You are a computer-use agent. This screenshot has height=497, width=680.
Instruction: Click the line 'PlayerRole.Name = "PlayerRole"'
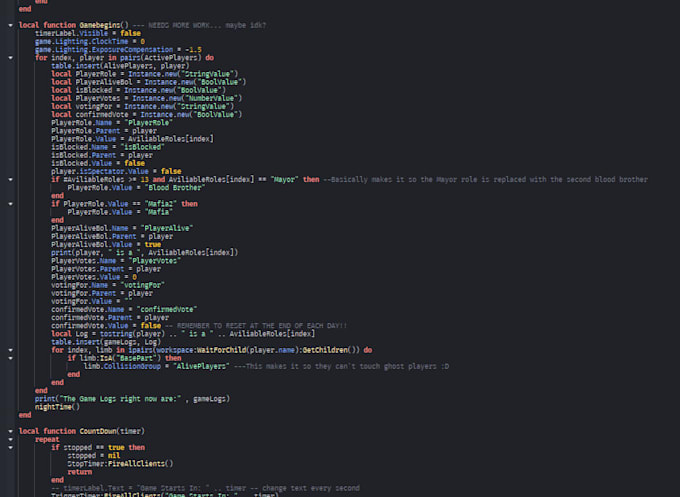point(112,123)
